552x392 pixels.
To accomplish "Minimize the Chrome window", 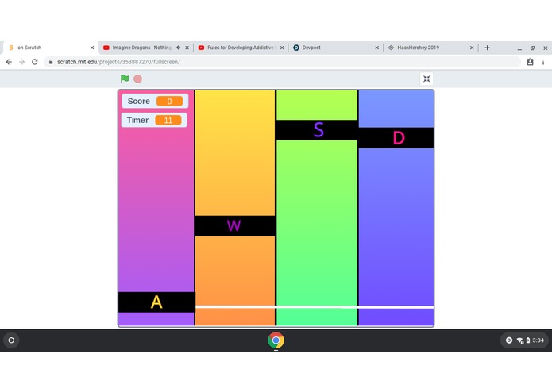I will pyautogui.click(x=519, y=48).
